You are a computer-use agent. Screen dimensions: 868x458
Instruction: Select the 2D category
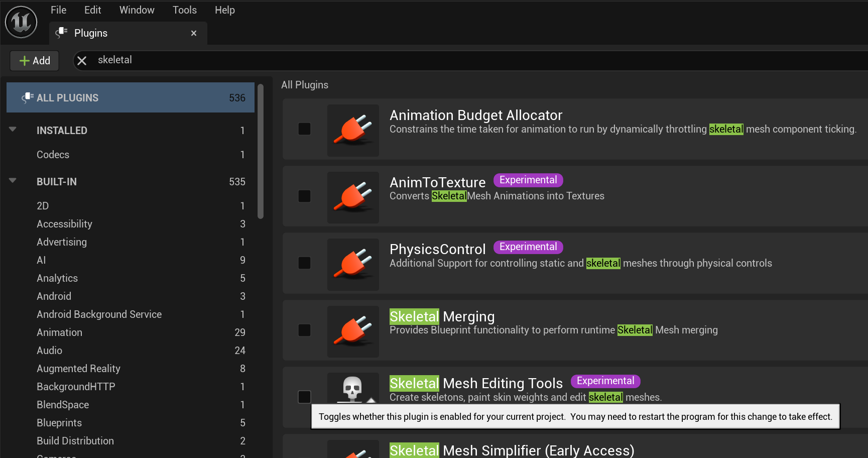click(131, 206)
